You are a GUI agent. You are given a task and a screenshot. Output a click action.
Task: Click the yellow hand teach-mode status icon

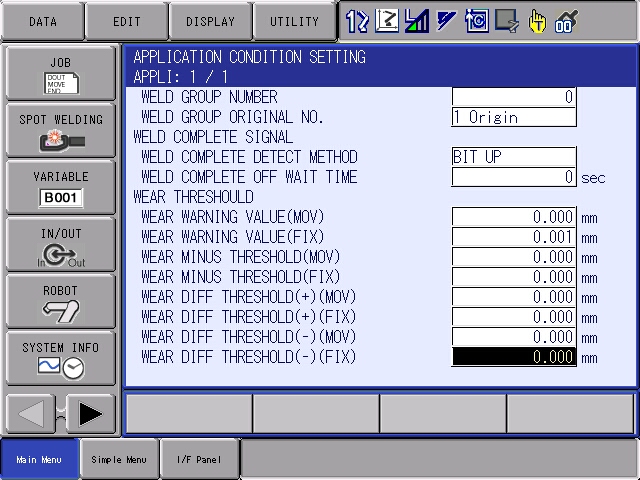[x=538, y=20]
